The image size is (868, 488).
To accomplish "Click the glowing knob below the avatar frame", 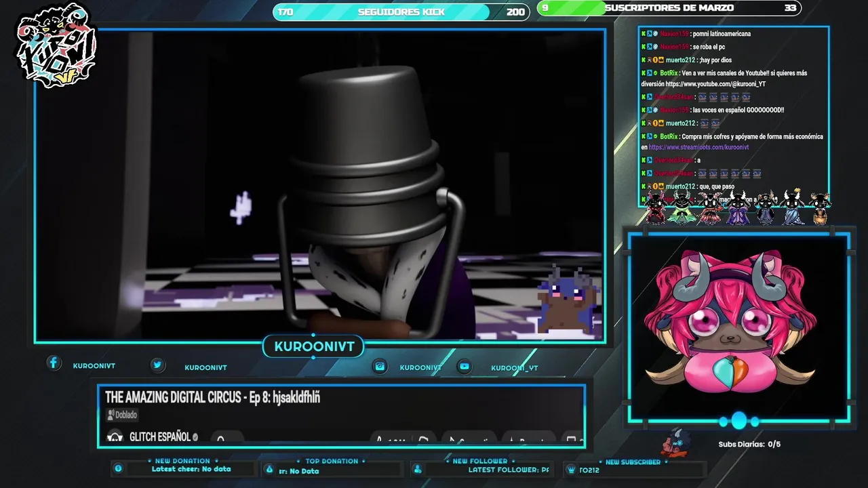I will click(738, 421).
